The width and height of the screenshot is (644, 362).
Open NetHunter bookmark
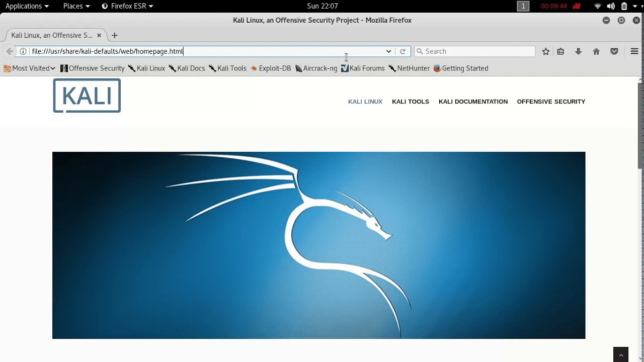(409, 68)
